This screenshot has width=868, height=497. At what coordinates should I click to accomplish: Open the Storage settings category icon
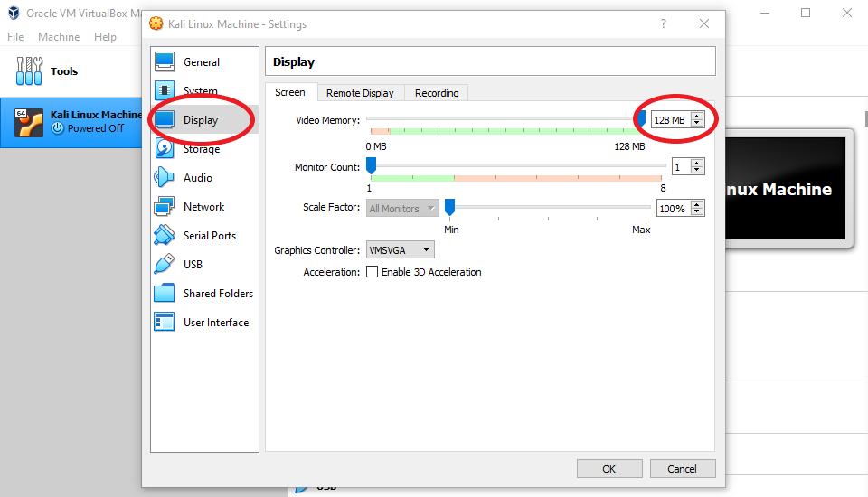tap(165, 148)
